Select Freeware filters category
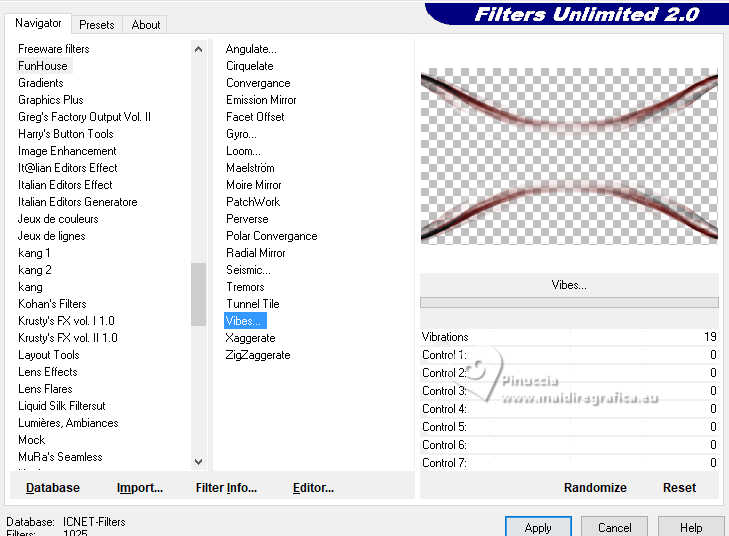This screenshot has width=729, height=536. click(x=53, y=49)
